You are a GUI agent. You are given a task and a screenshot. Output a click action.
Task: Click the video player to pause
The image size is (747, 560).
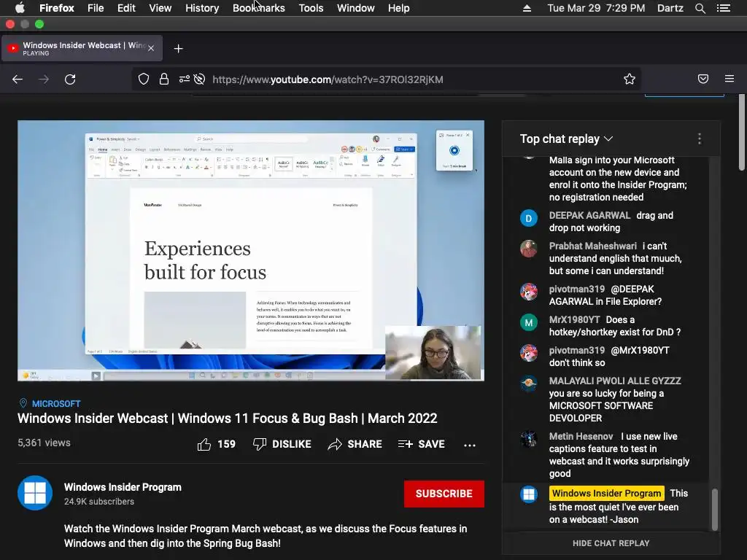(x=251, y=251)
